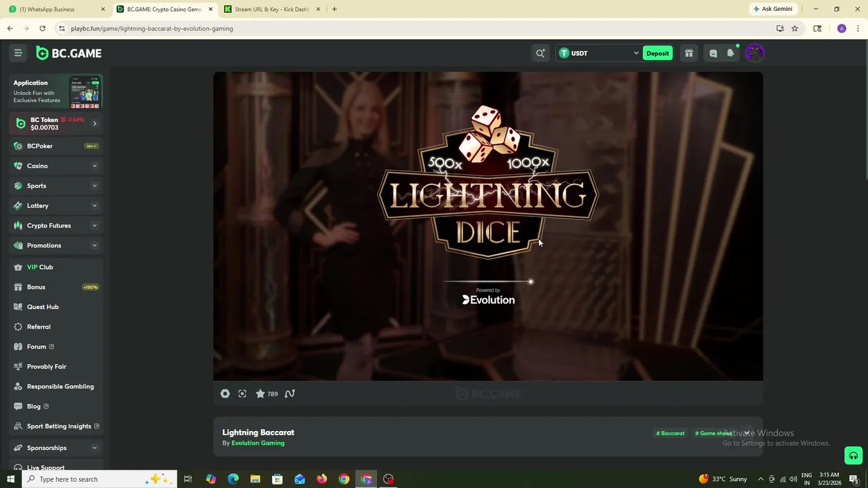Image resolution: width=868 pixels, height=488 pixels.
Task: Open BCPoker from the sidebar
Action: 56,146
